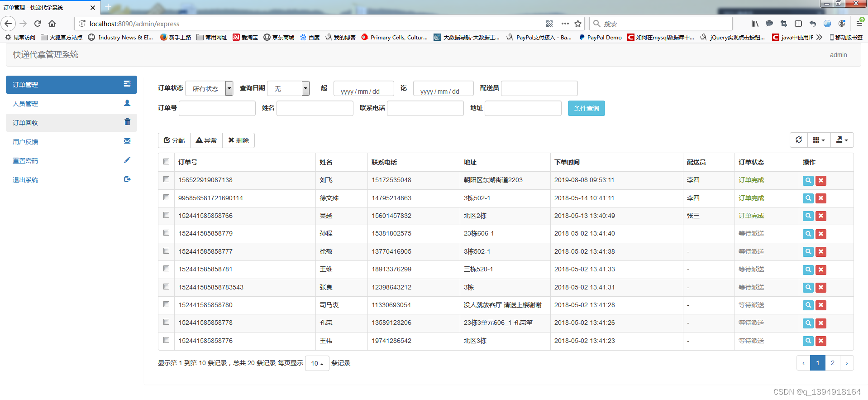Check the row for customer 司马衷
868x400 pixels.
(x=167, y=304)
